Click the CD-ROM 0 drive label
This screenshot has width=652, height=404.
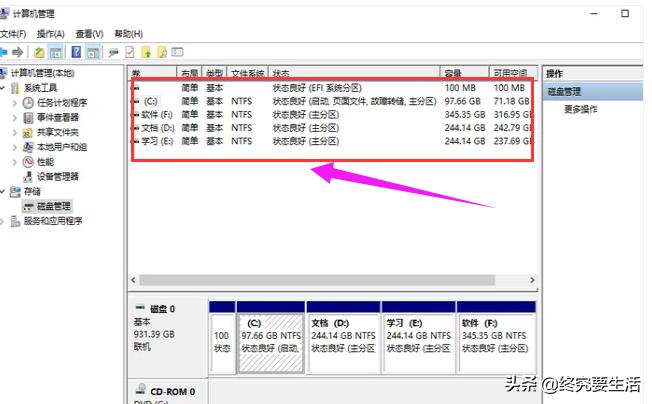[173, 392]
